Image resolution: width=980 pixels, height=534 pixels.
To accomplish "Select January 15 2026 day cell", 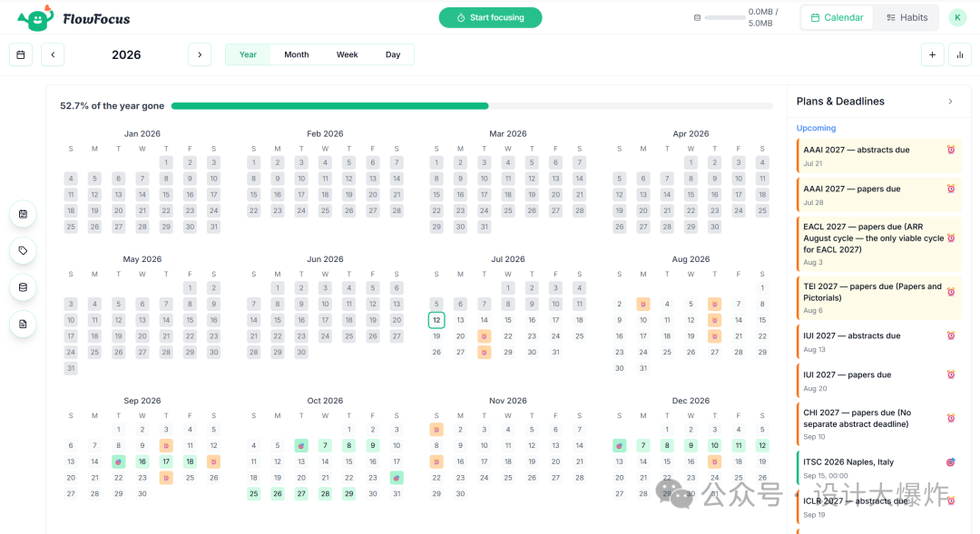I will tap(166, 195).
